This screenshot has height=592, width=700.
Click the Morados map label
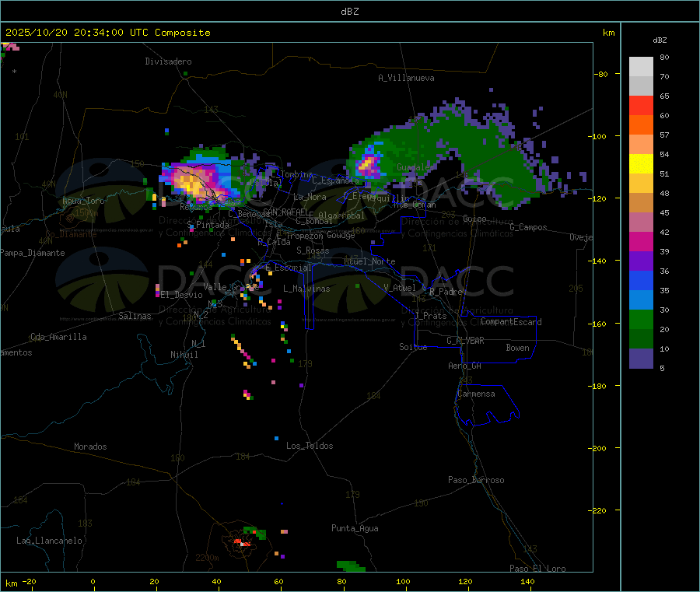pos(91,447)
